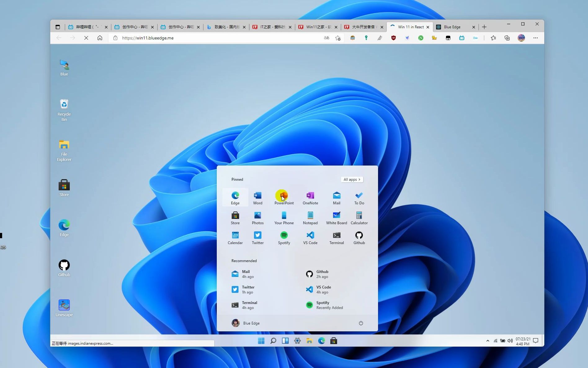Viewport: 588px width, 368px height.
Task: Open Calculator from the Start menu
Action: 359,217
